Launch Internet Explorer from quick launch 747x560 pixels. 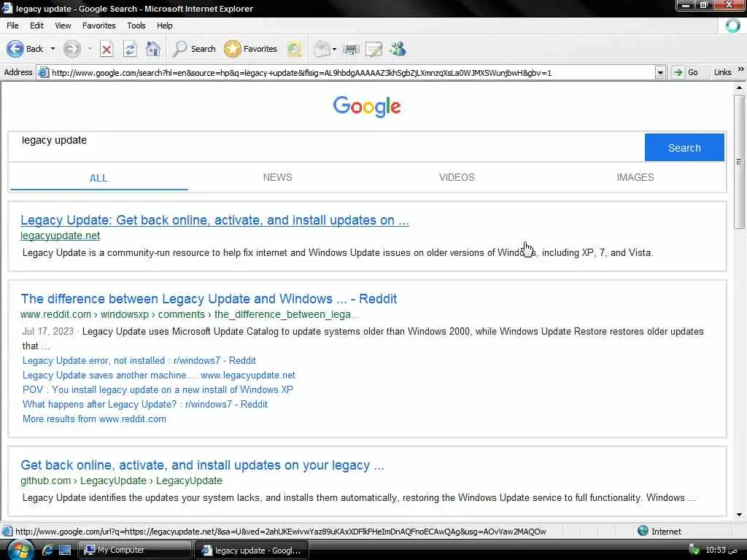tap(47, 550)
